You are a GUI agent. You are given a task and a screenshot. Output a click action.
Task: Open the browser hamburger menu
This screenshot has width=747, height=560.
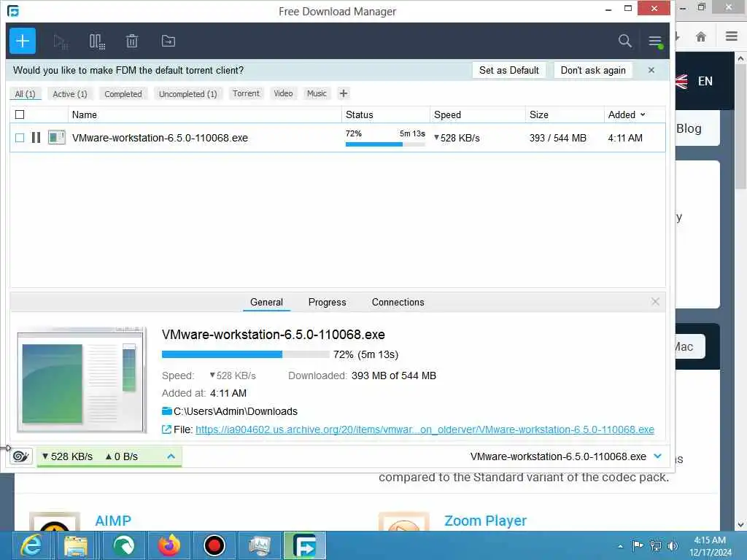pos(732,36)
